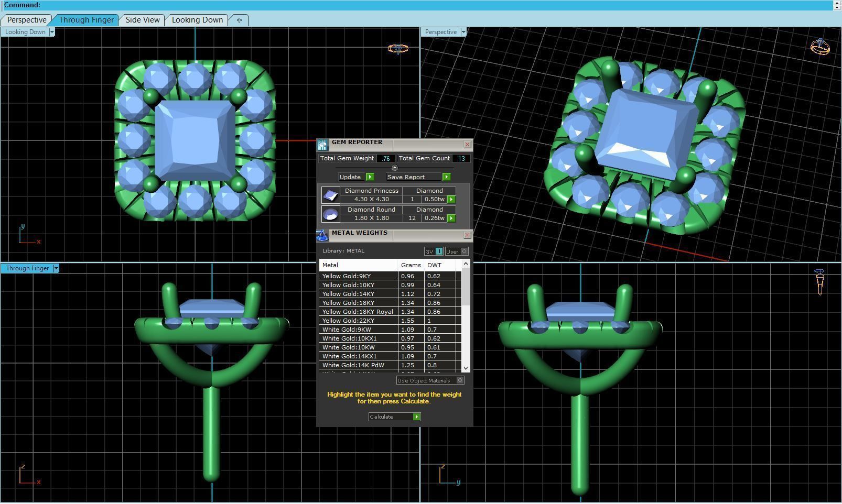This screenshot has width=842, height=504.
Task: Select the Yellow Gold:10KY row
Action: click(x=391, y=285)
